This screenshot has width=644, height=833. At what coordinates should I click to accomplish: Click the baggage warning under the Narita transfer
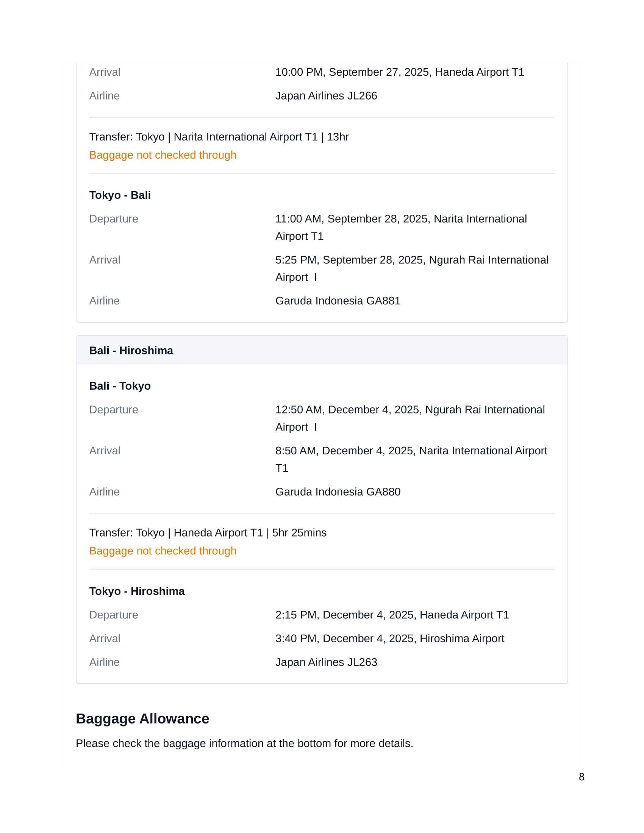163,155
